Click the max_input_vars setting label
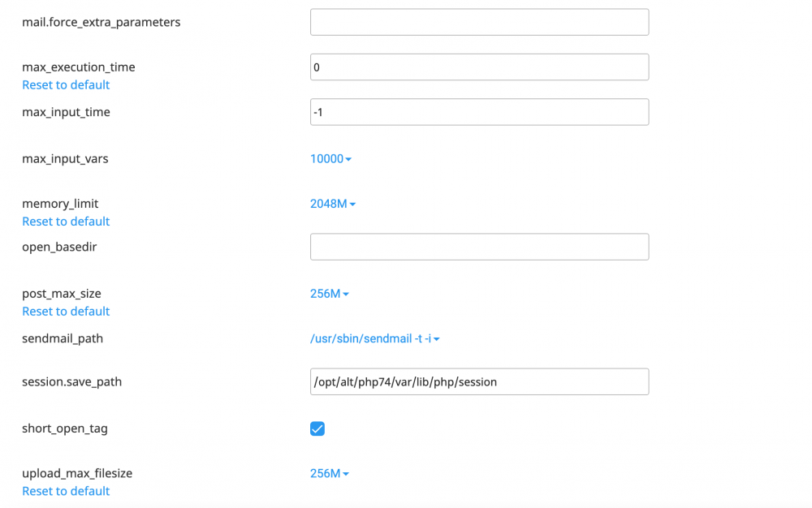The width and height of the screenshot is (812, 508). point(65,159)
